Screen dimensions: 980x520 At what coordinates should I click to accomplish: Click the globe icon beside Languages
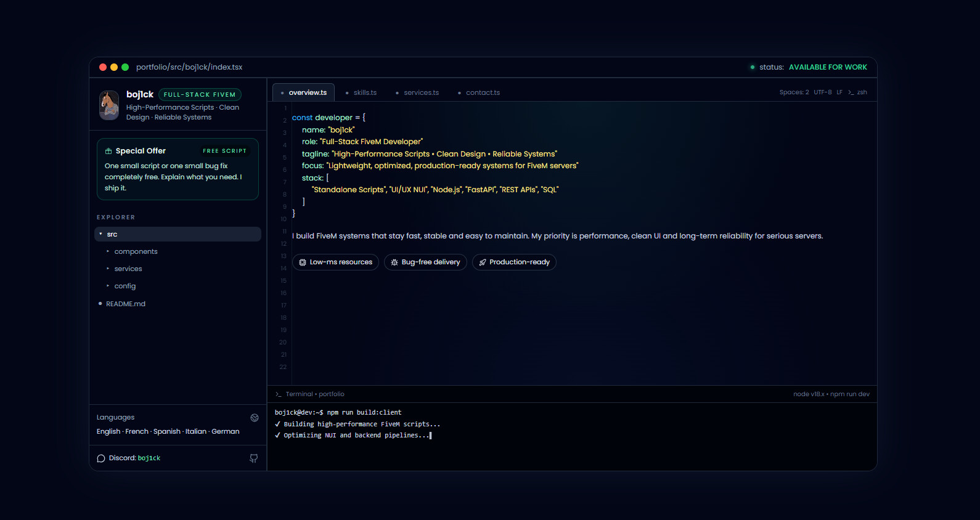point(255,418)
